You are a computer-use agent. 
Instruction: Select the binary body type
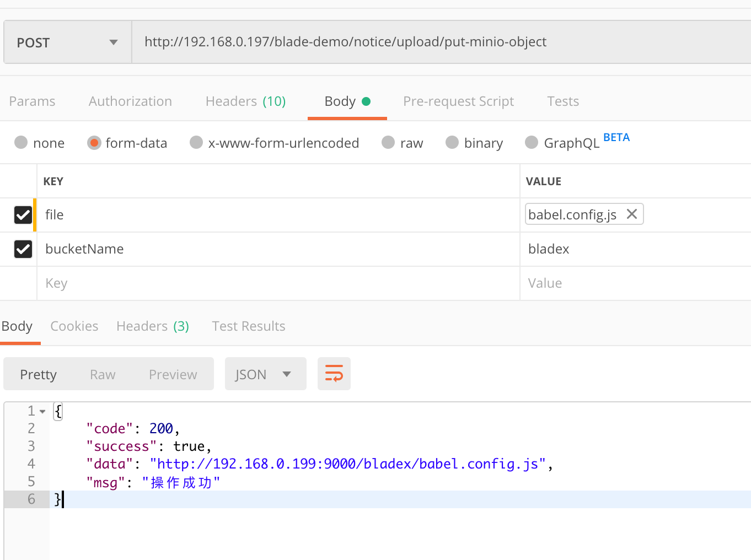pos(452,143)
